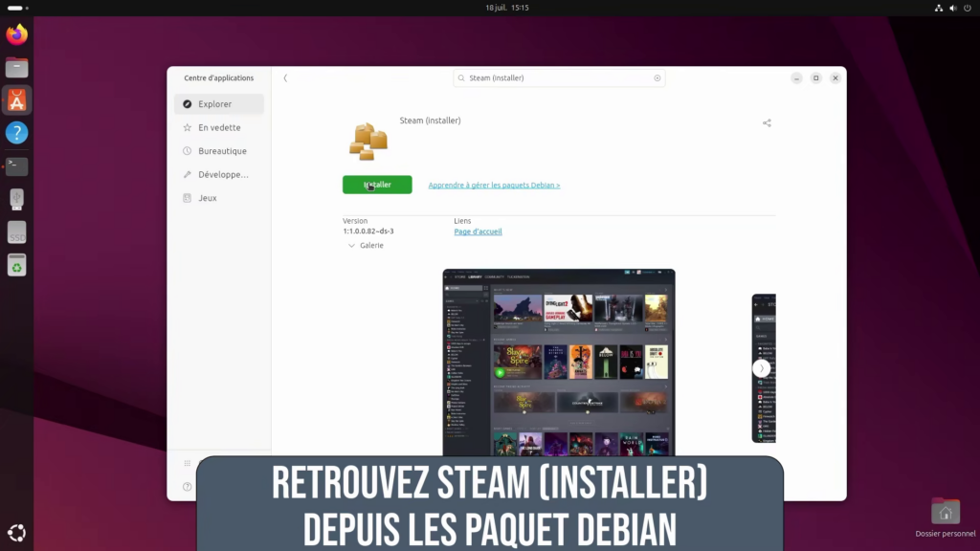
Task: Open Firefox from the dock
Action: tap(17, 35)
